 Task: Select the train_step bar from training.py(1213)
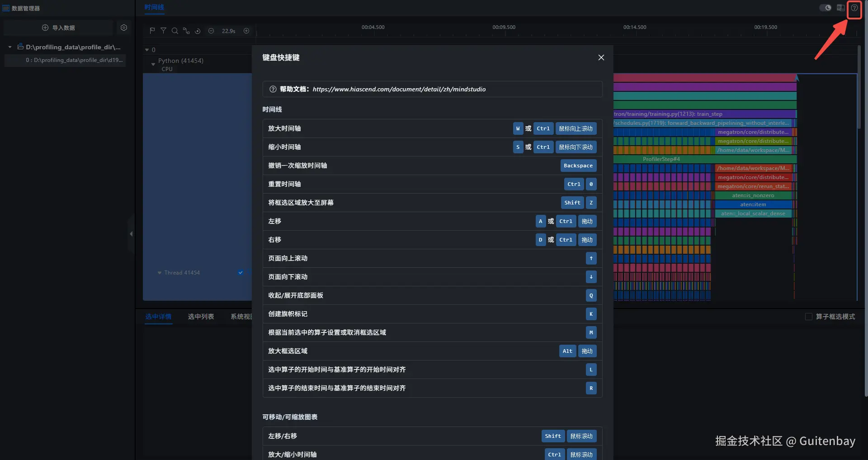pos(704,114)
